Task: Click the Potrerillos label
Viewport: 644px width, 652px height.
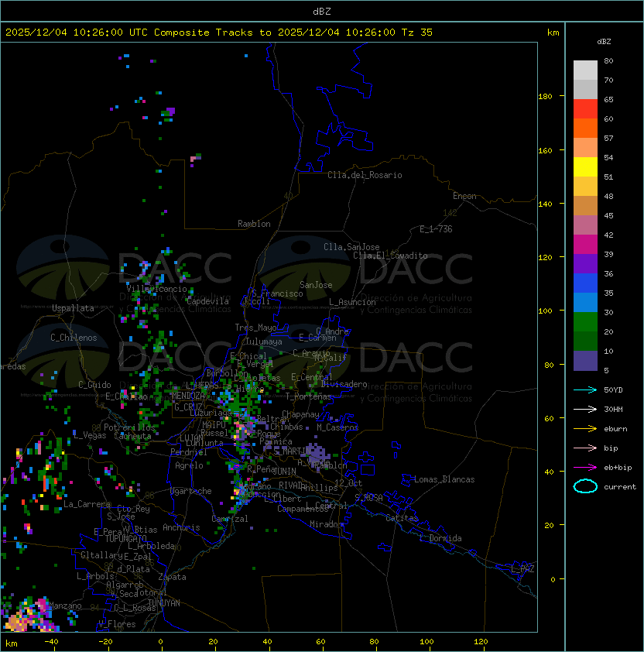Action: 129,427
